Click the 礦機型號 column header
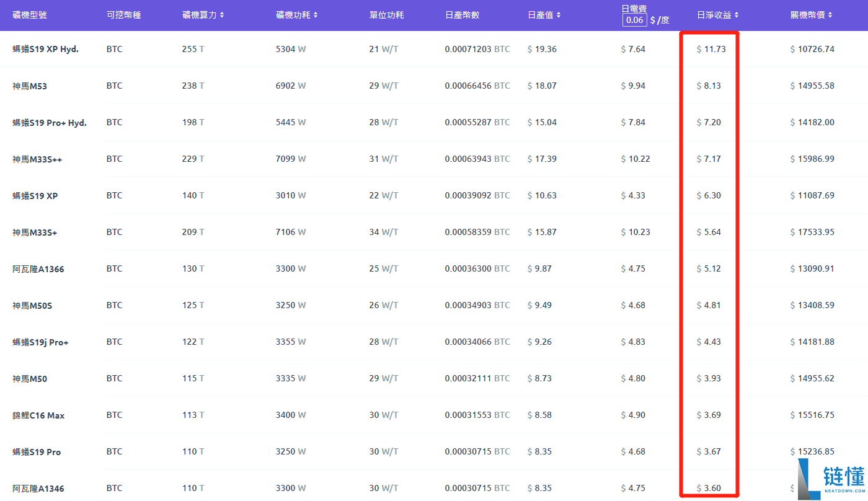The width and height of the screenshot is (868, 501). point(30,15)
